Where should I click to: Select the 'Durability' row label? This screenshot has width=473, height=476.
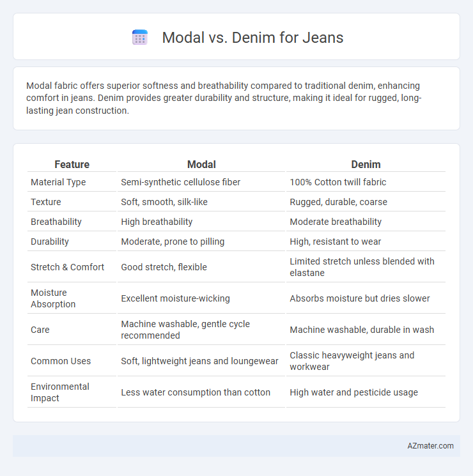click(x=50, y=242)
